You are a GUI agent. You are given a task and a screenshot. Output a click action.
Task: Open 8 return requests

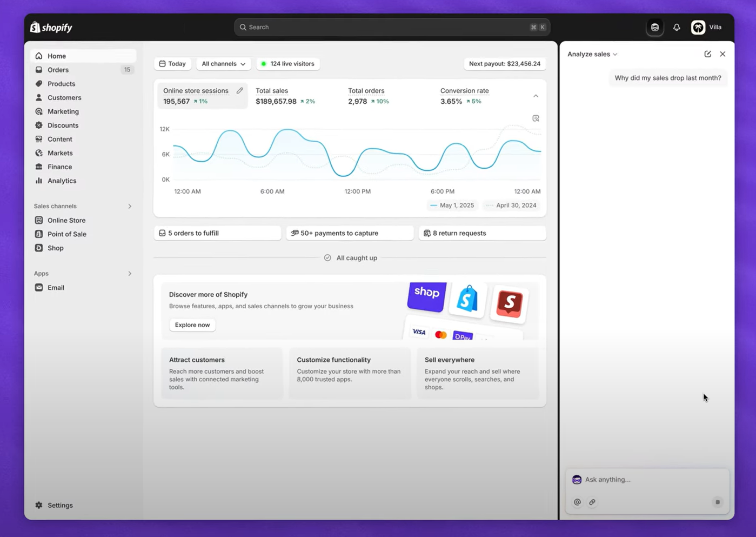tap(483, 233)
